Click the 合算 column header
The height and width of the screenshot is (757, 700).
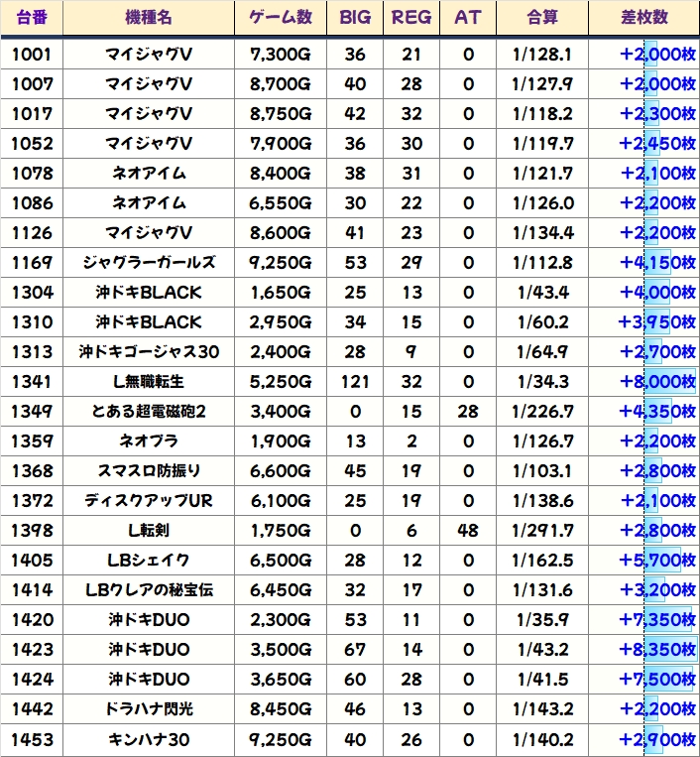(542, 18)
